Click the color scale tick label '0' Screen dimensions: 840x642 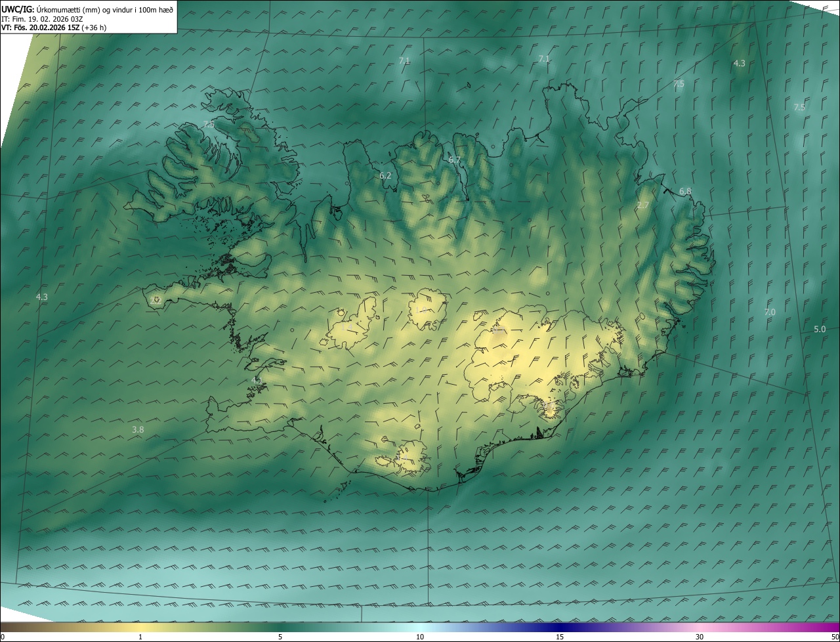coord(3,637)
